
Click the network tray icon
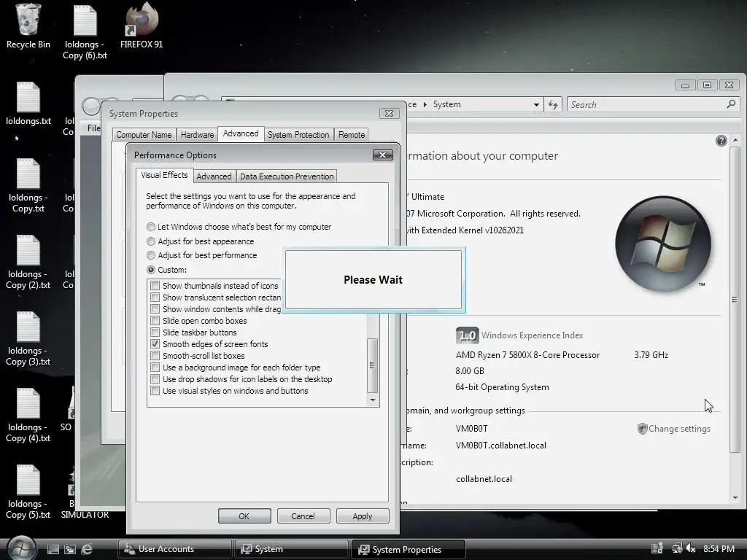pyautogui.click(x=677, y=548)
